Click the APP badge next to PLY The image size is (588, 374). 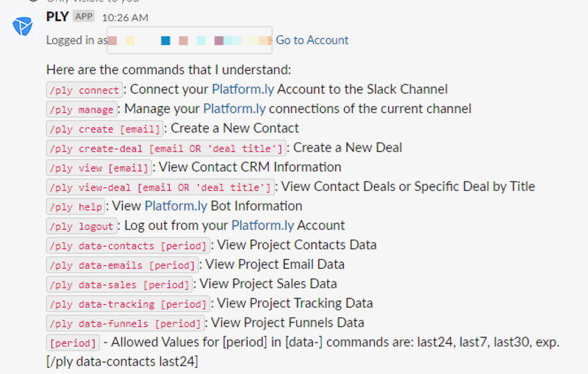83,16
